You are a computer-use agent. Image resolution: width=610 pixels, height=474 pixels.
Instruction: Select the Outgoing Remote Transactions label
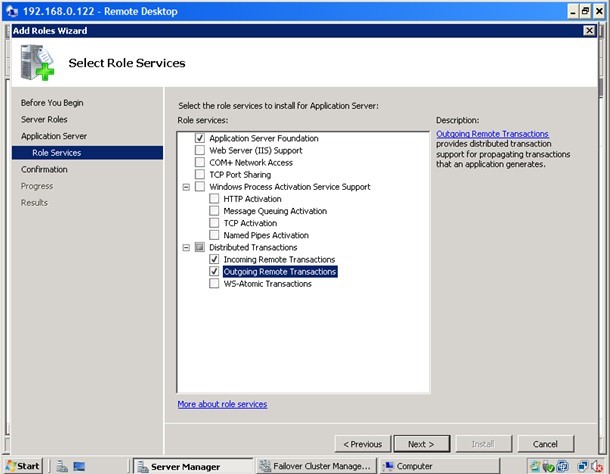pos(280,272)
